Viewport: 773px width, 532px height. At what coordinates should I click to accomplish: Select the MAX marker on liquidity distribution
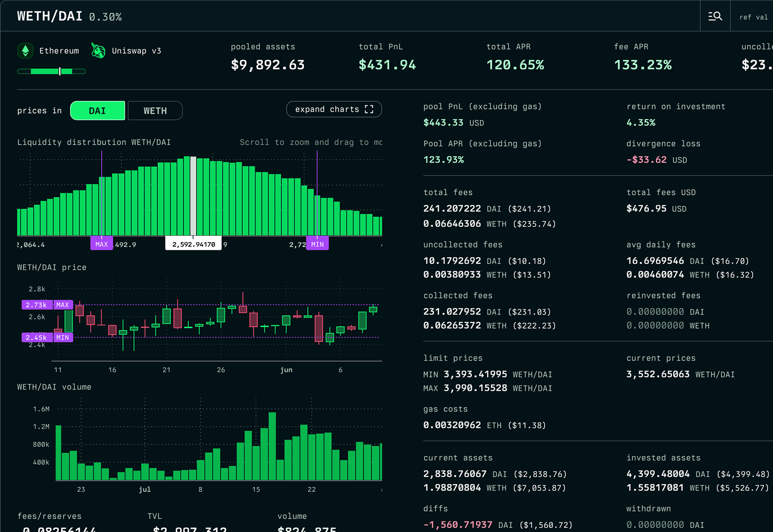point(102,244)
